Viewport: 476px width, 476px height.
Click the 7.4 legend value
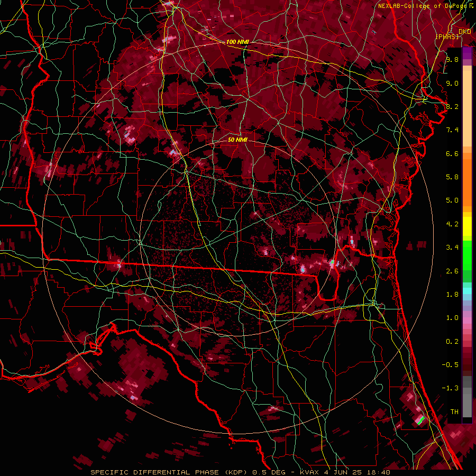pos(452,130)
